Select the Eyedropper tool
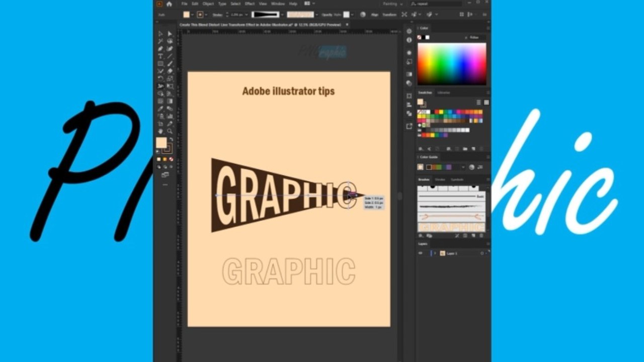The image size is (644, 362). [160, 109]
